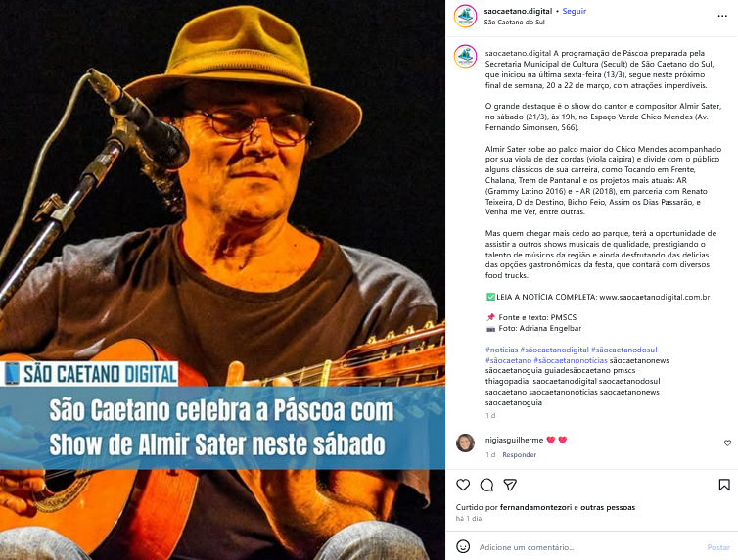Like the post with heart icon
Viewport: 738px width, 560px height.
[463, 485]
